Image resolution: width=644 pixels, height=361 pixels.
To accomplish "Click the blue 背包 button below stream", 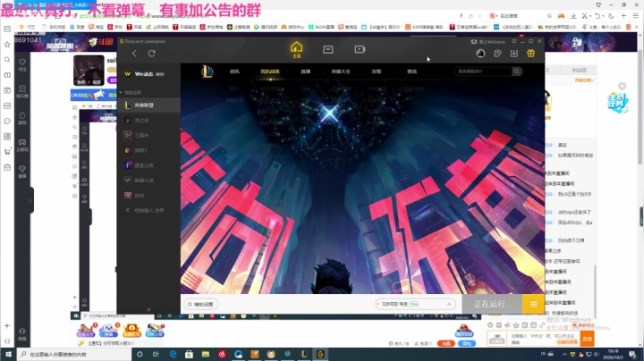I will pos(467,343).
